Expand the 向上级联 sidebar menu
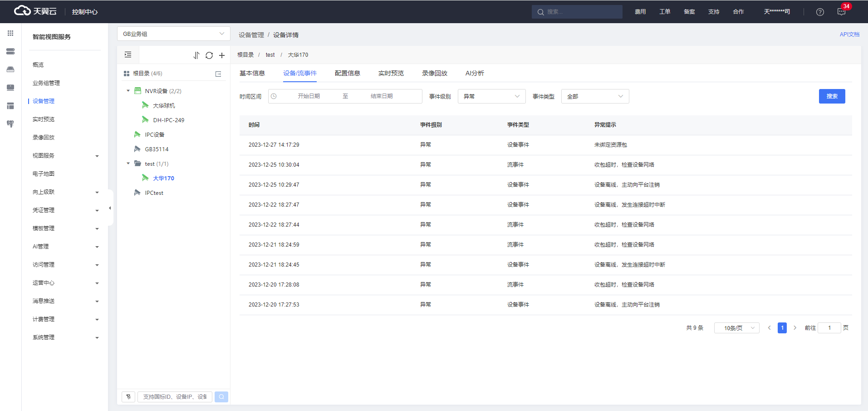This screenshot has height=411, width=868. pos(66,192)
